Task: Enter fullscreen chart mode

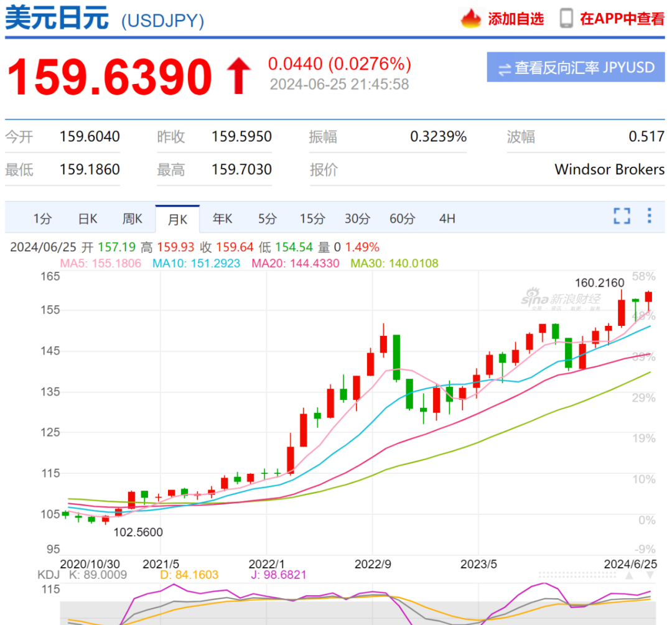Action: point(622,216)
